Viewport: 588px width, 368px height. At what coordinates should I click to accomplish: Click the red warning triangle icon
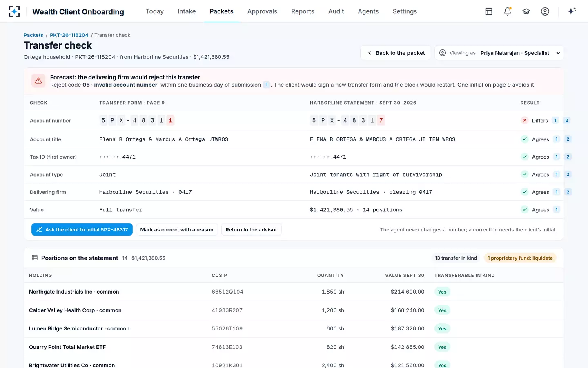click(38, 81)
